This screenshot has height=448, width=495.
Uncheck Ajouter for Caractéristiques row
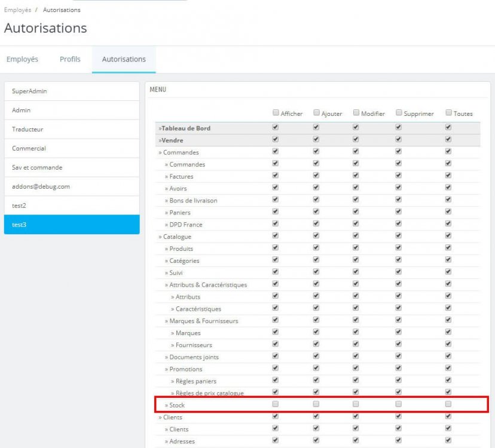coord(316,308)
